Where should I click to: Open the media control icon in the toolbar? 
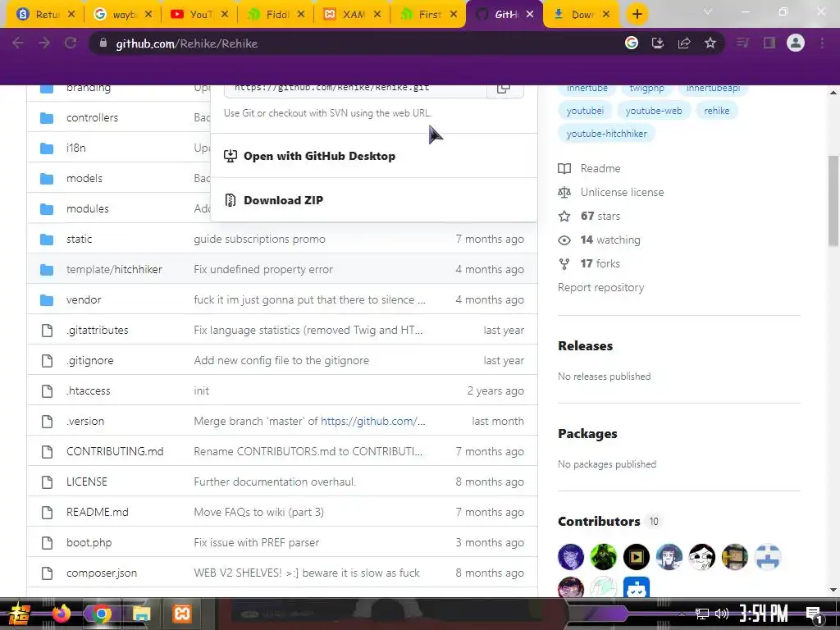click(742, 43)
